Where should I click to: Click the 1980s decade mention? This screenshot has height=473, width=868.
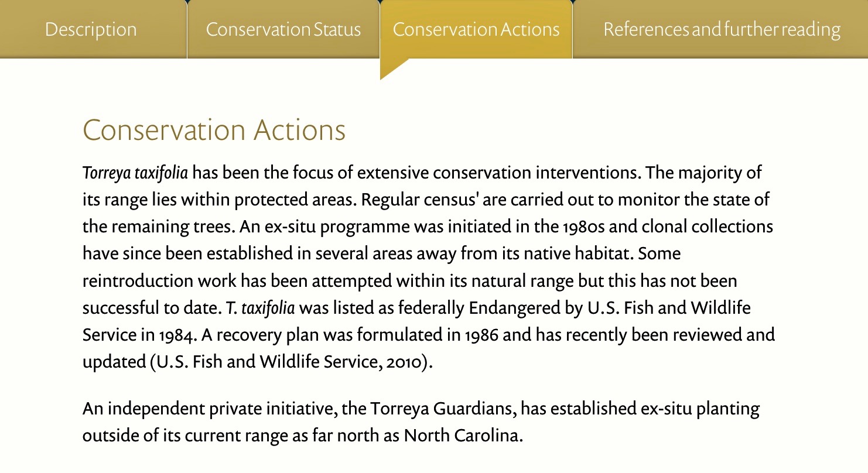[585, 227]
